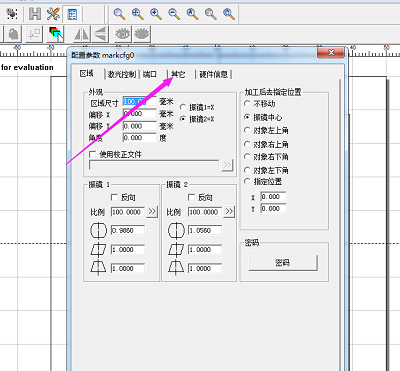Select the first magnifier zoom tool
Image resolution: width=400 pixels, height=371 pixels.
click(x=119, y=14)
